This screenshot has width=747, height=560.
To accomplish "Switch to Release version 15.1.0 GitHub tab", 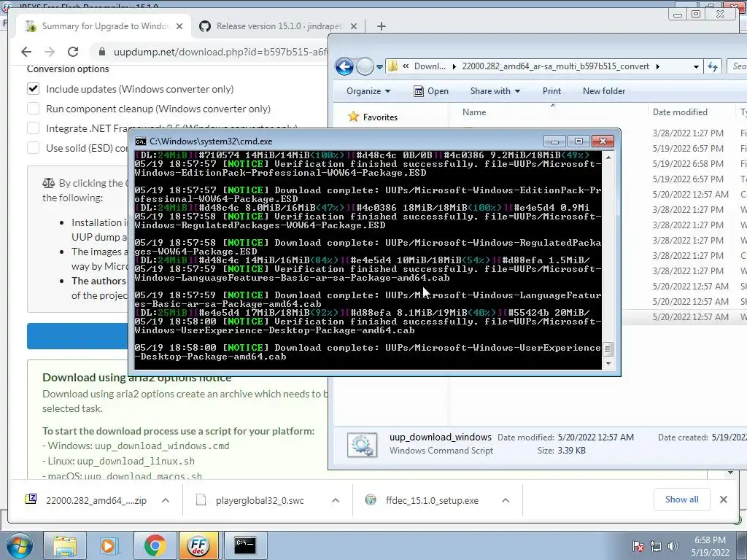I will (279, 26).
